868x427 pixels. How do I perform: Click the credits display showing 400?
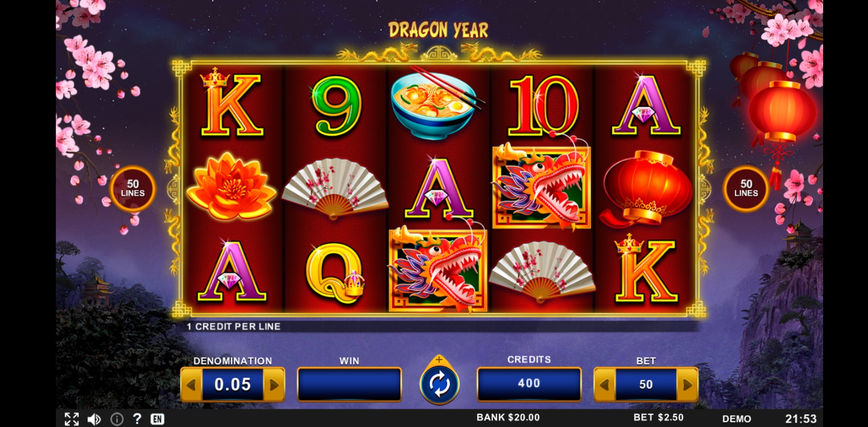point(529,384)
